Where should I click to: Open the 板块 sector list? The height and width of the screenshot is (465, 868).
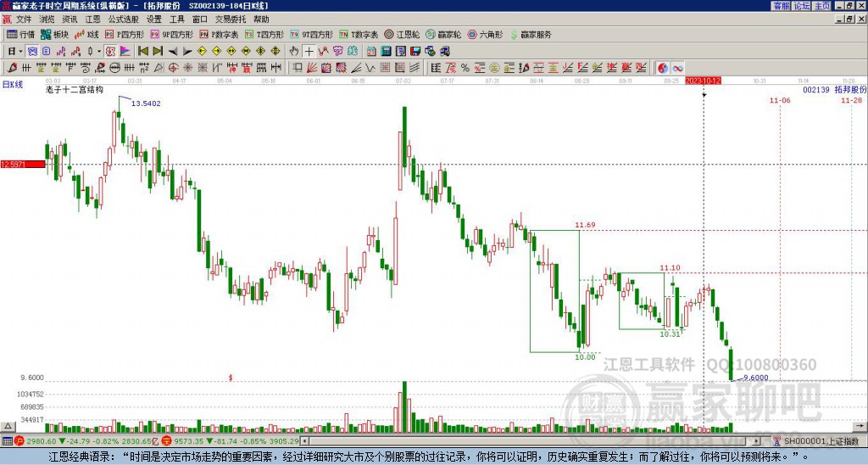pyautogui.click(x=55, y=35)
